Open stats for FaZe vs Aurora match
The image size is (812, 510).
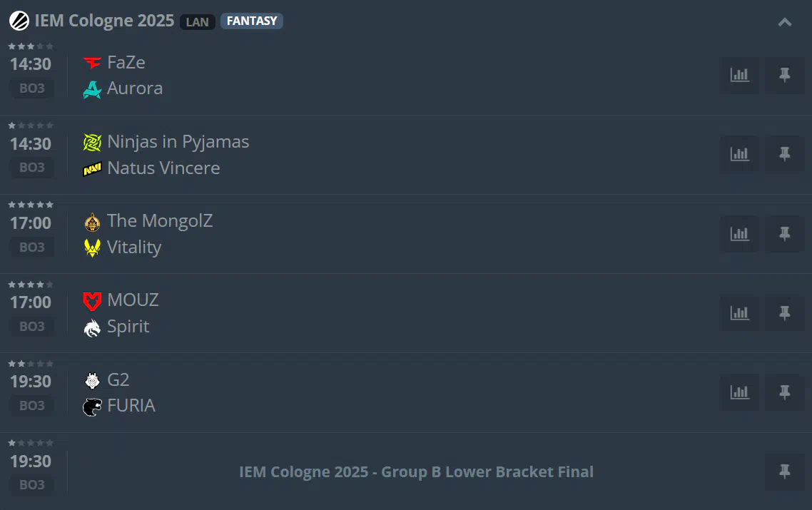pyautogui.click(x=739, y=75)
